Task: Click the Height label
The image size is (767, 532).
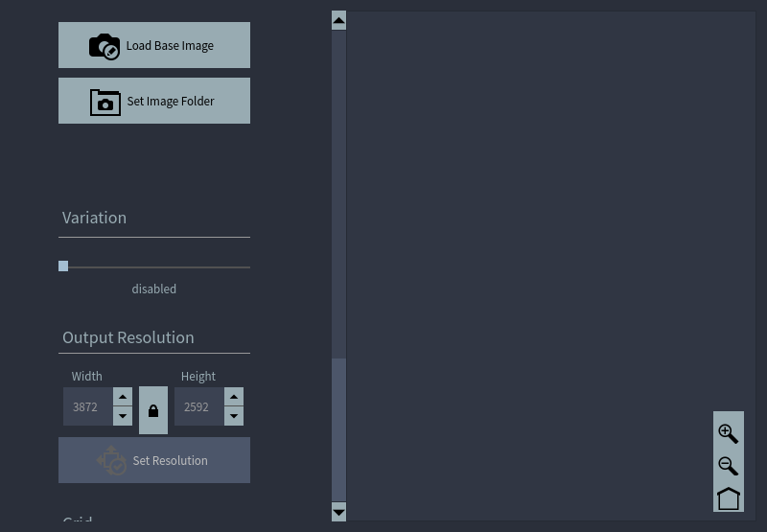Action: [x=198, y=376]
